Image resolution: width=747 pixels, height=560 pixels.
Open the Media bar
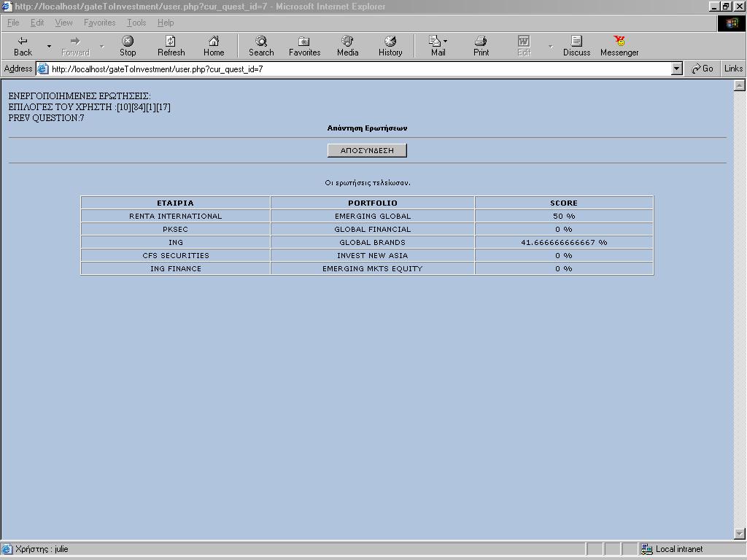348,46
